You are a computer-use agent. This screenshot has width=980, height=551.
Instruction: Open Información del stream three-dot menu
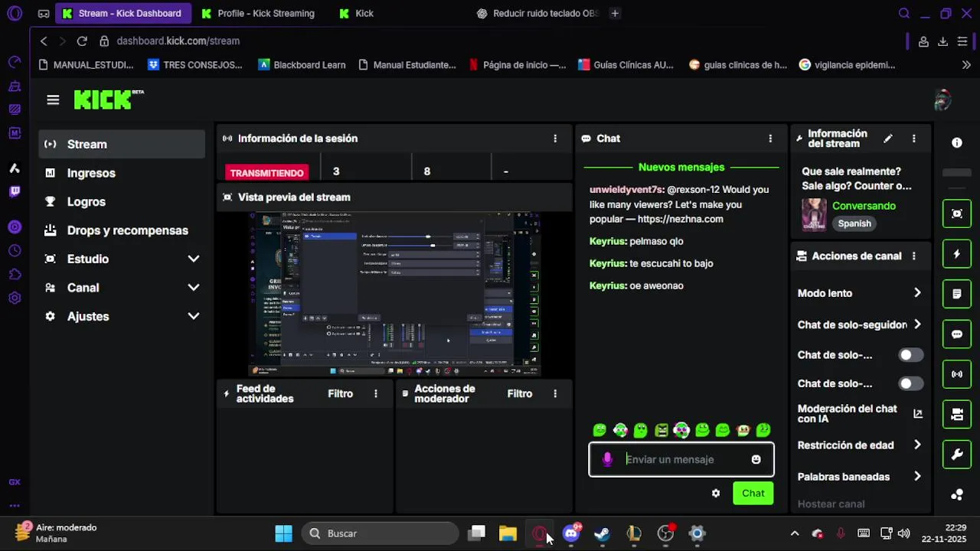tap(913, 139)
